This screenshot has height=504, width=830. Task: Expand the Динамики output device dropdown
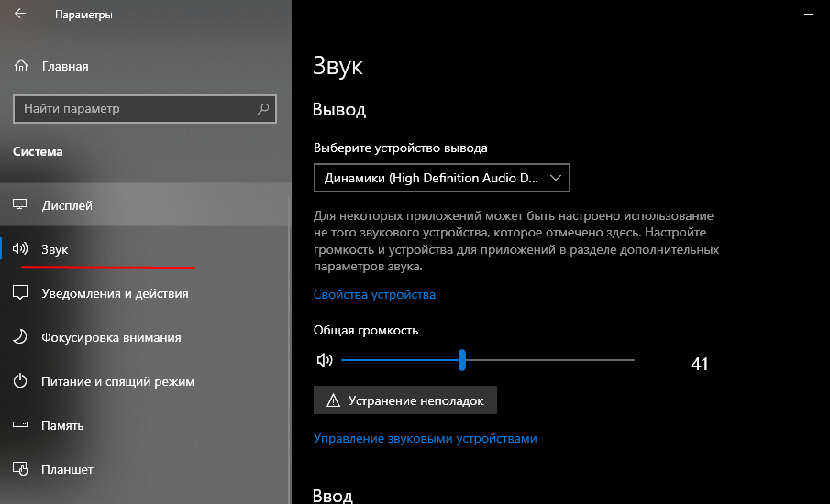(x=441, y=179)
